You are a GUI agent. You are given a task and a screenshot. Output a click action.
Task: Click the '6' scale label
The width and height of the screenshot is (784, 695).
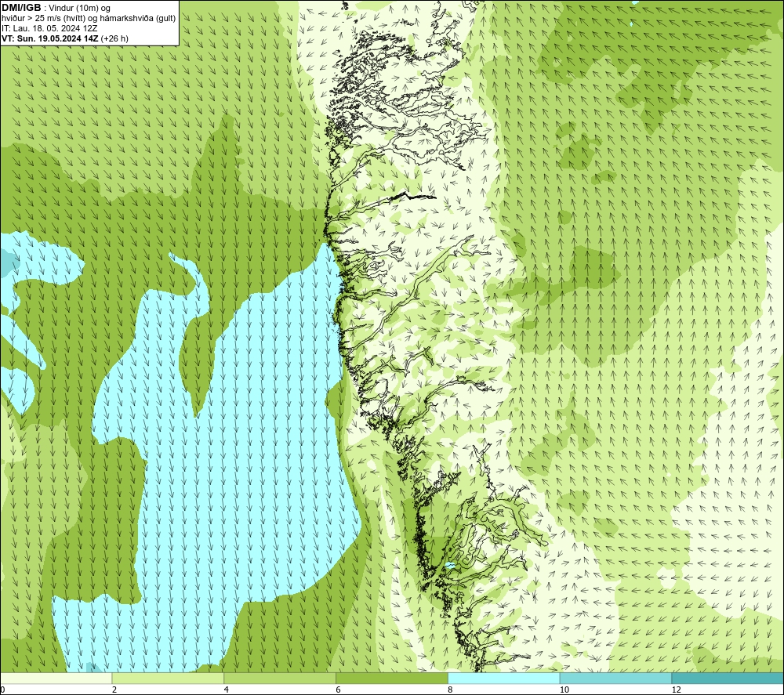click(x=339, y=690)
